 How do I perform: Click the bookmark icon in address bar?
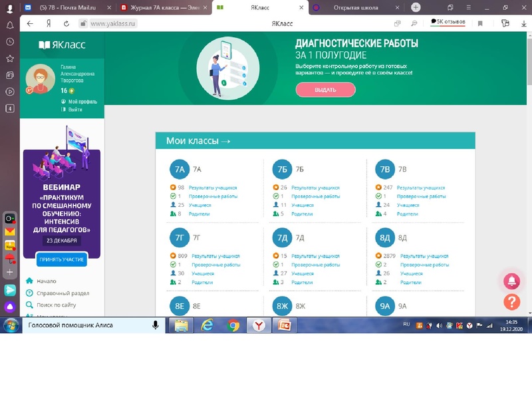[x=480, y=23]
